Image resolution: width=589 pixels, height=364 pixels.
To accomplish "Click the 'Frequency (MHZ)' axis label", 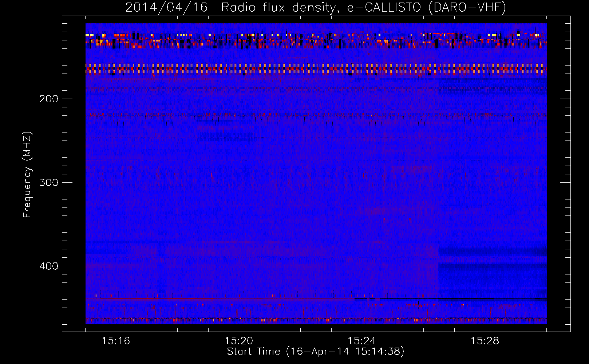I will (28, 174).
